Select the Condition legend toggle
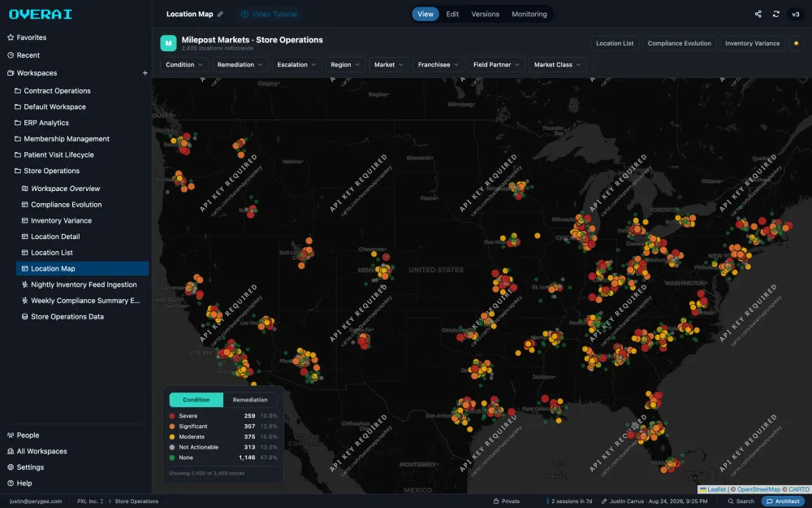812x508 pixels. tap(197, 400)
